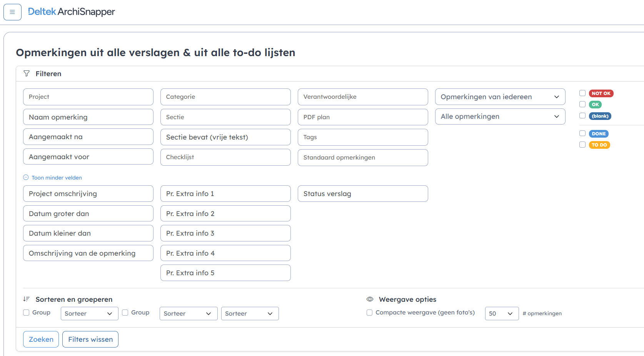Focus the Status verslag field
This screenshot has width=644, height=356.
click(x=363, y=194)
